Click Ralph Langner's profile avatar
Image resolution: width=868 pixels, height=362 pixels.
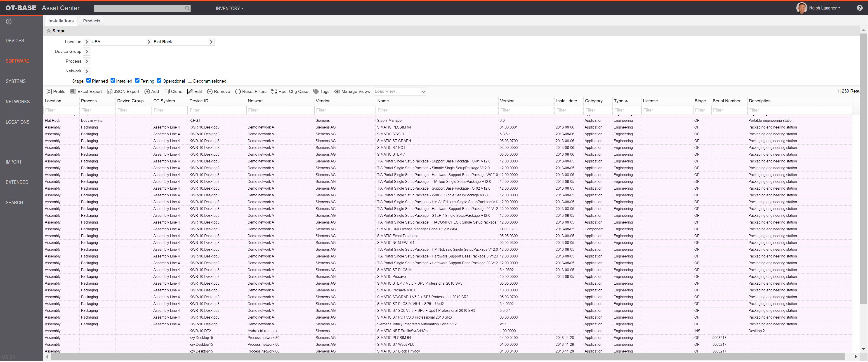(802, 8)
